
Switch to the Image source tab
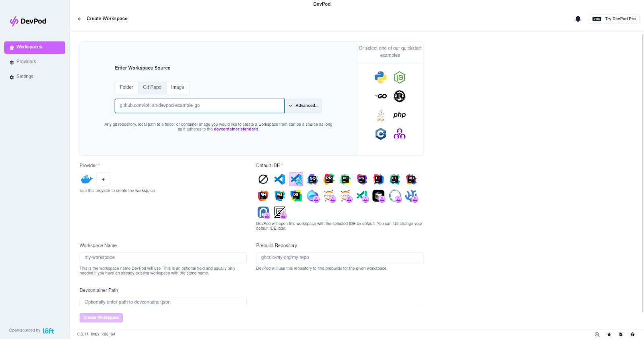pyautogui.click(x=178, y=87)
